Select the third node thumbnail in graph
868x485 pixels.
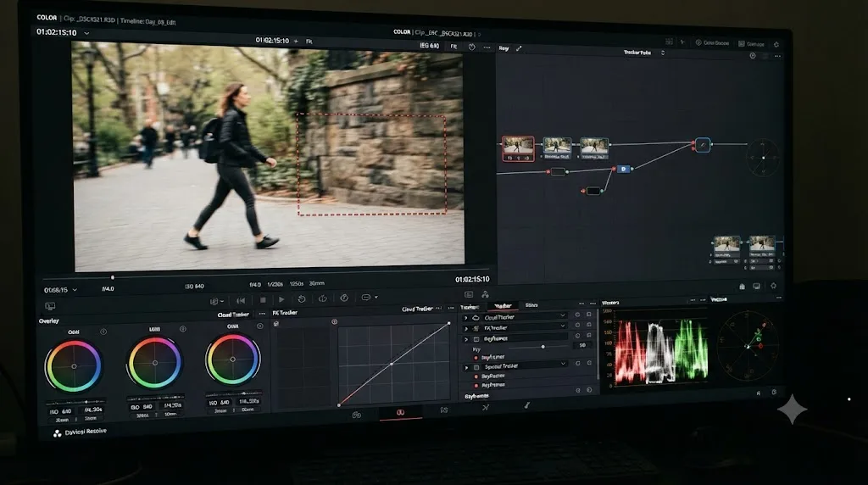coord(594,148)
